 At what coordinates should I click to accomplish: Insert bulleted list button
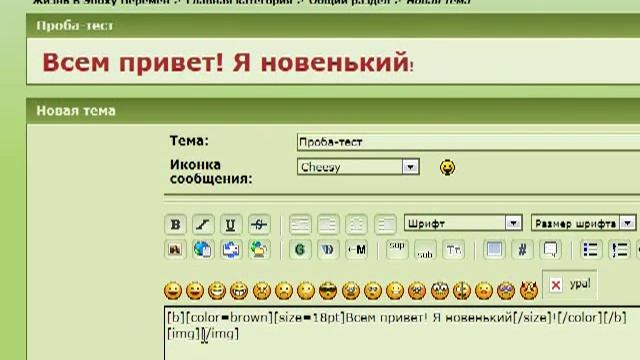pyautogui.click(x=591, y=249)
